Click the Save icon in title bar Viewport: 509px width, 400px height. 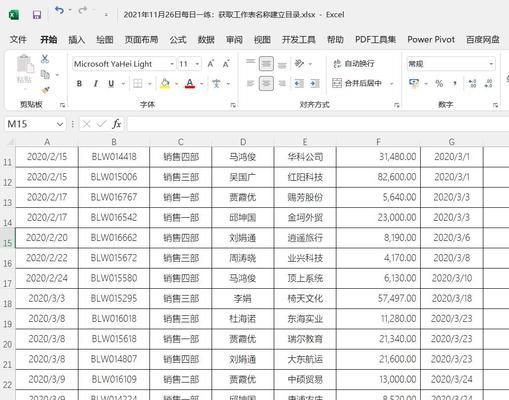(x=37, y=15)
